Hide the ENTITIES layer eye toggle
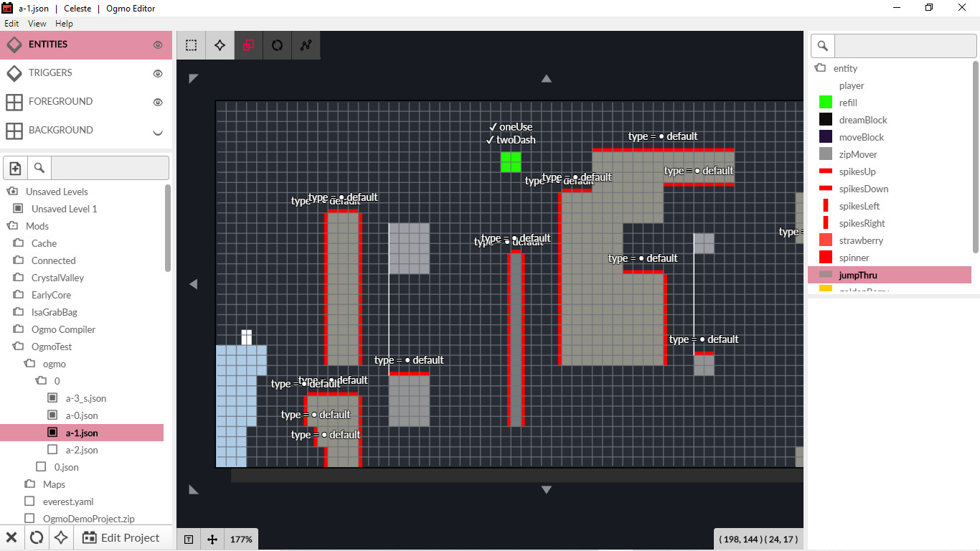The image size is (980, 551). click(159, 44)
